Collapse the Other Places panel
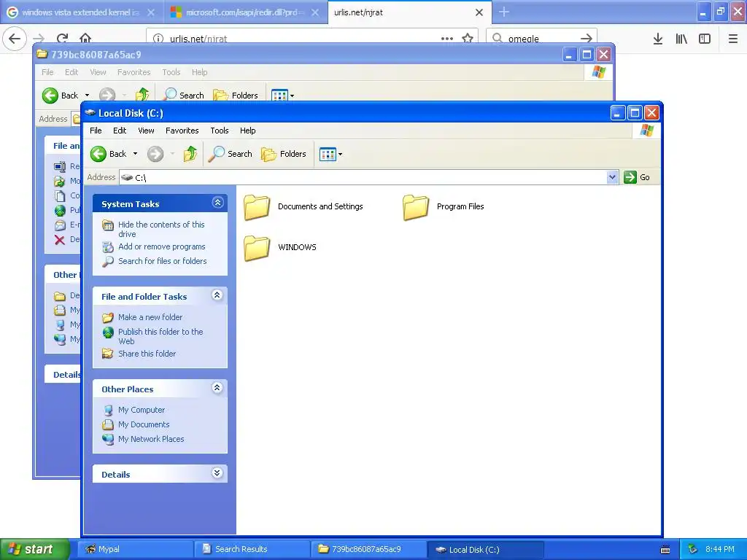This screenshot has height=560, width=747. [217, 388]
